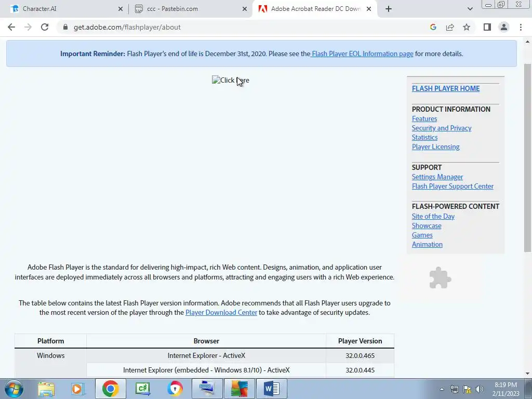Viewport: 532px width, 399px height.
Task: Reload the current page
Action: [45, 27]
